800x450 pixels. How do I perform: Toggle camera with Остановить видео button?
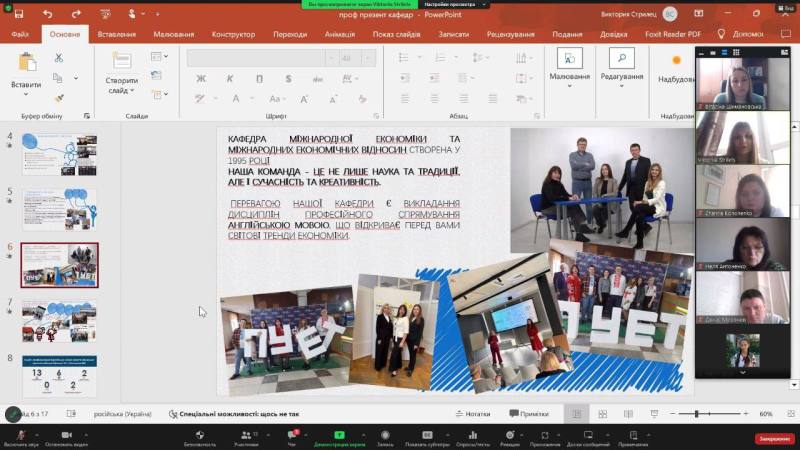(x=66, y=435)
